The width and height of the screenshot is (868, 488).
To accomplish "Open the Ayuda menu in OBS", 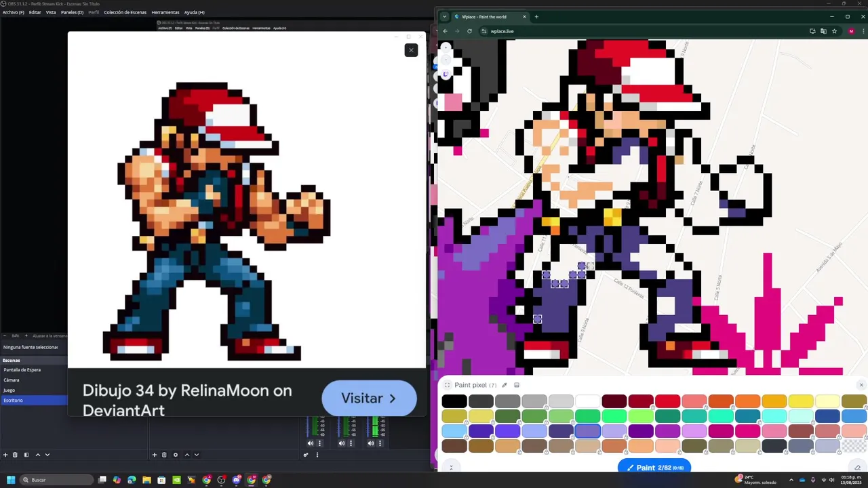I will [195, 12].
